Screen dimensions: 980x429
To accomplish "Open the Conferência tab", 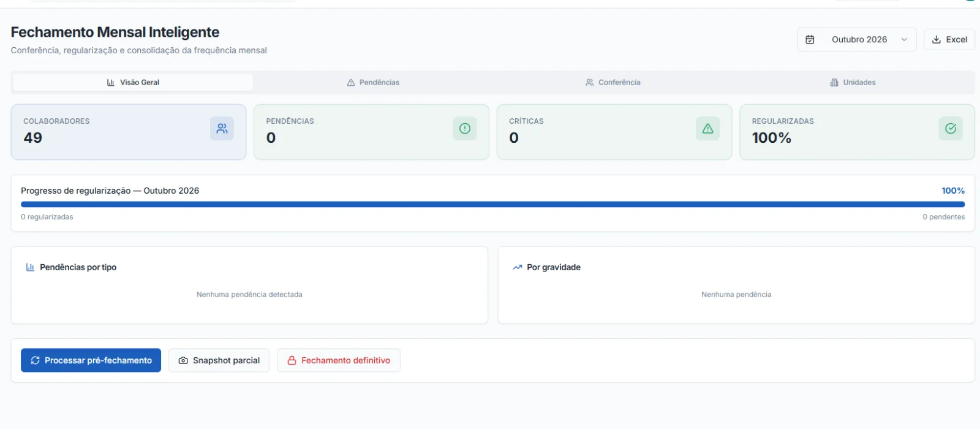I will [x=613, y=82].
